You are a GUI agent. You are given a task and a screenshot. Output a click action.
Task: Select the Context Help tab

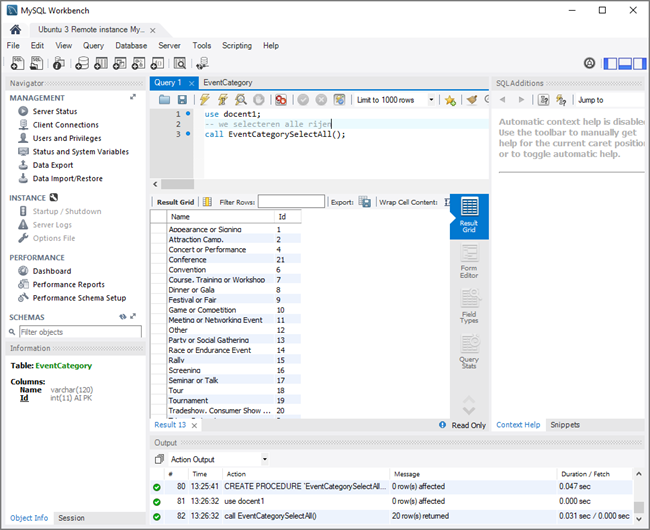click(x=518, y=425)
